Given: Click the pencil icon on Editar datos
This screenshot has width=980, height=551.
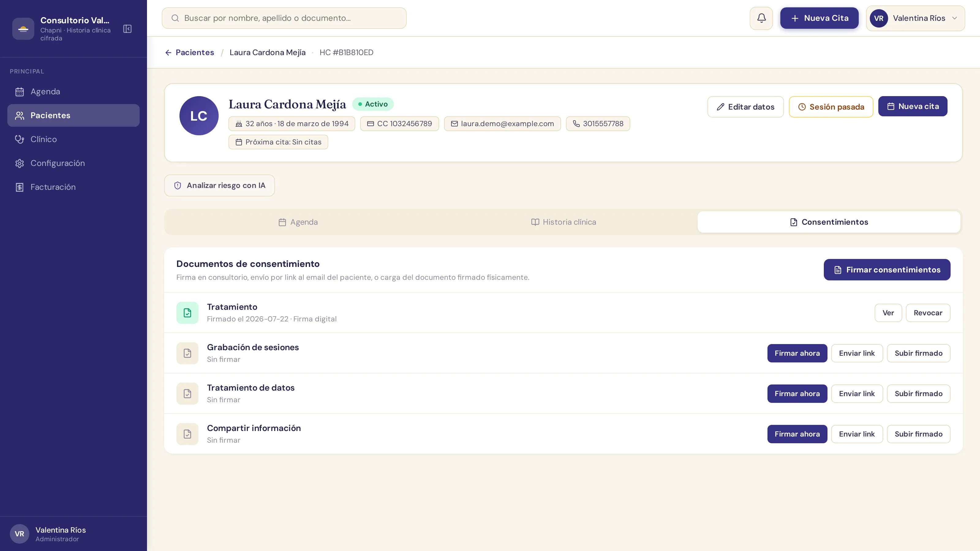Looking at the screenshot, I should [721, 107].
